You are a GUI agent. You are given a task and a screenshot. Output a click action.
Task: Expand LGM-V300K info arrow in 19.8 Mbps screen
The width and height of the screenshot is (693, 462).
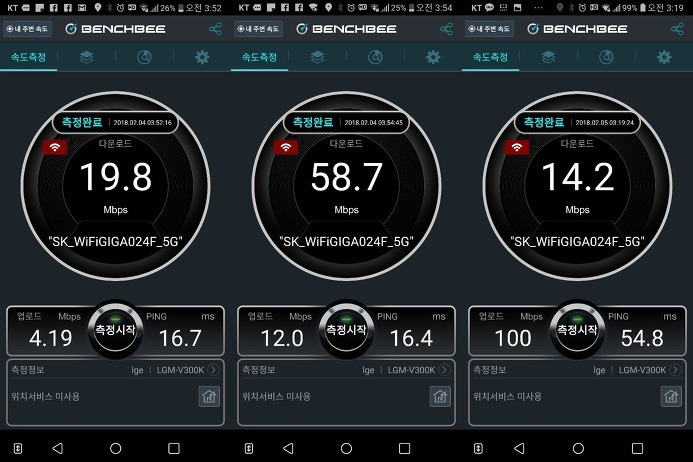[x=213, y=370]
